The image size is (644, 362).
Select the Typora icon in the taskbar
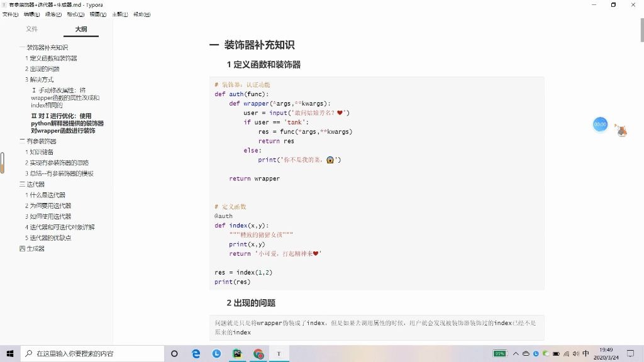coord(279,353)
